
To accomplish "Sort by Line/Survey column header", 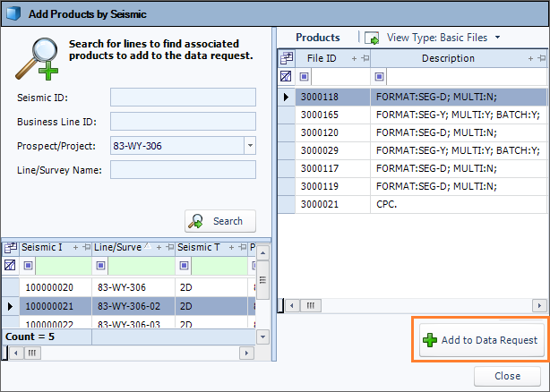I will coord(118,247).
